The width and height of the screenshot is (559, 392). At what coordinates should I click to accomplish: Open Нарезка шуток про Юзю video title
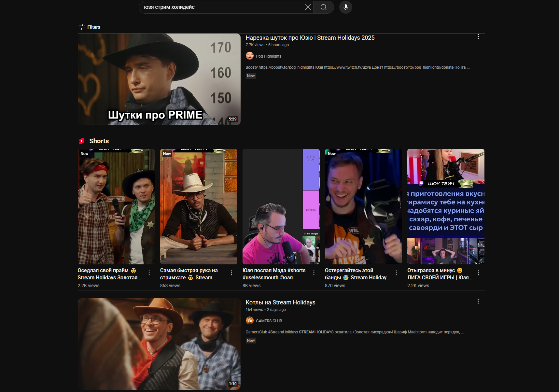click(310, 38)
